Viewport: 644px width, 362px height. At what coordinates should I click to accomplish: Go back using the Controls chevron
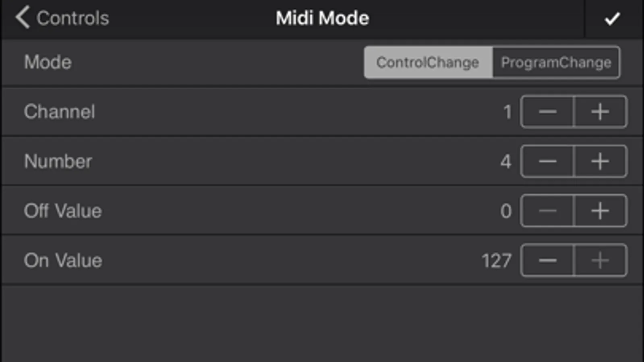[23, 18]
